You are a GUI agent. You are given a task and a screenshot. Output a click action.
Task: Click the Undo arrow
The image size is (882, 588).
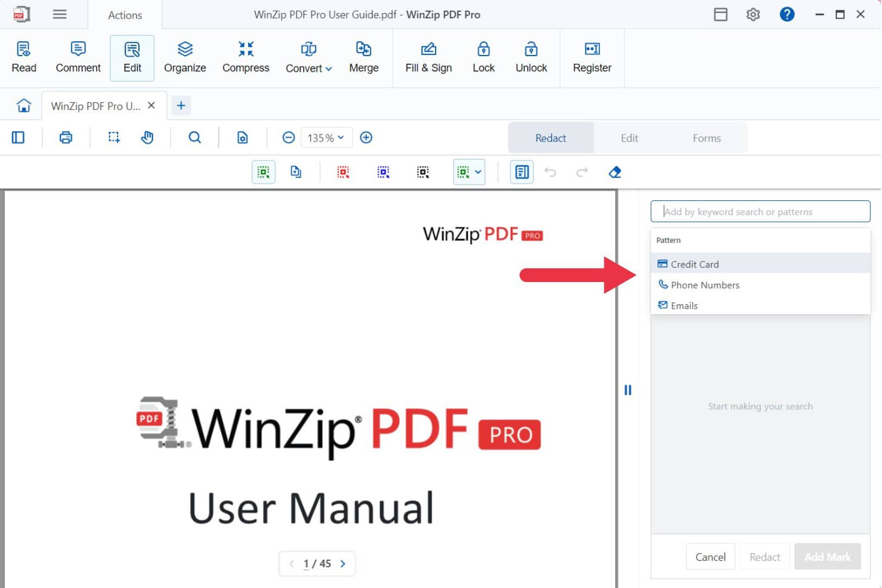coord(550,172)
